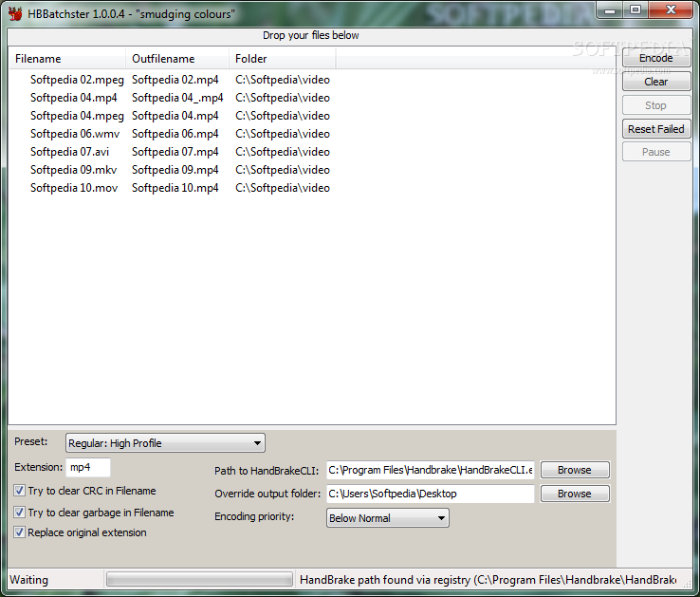Image resolution: width=700 pixels, height=597 pixels.
Task: Click the progress bar in status bar
Action: 199,580
